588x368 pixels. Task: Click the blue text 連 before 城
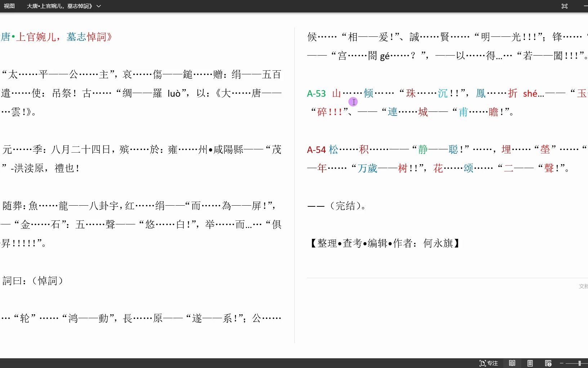pos(393,112)
